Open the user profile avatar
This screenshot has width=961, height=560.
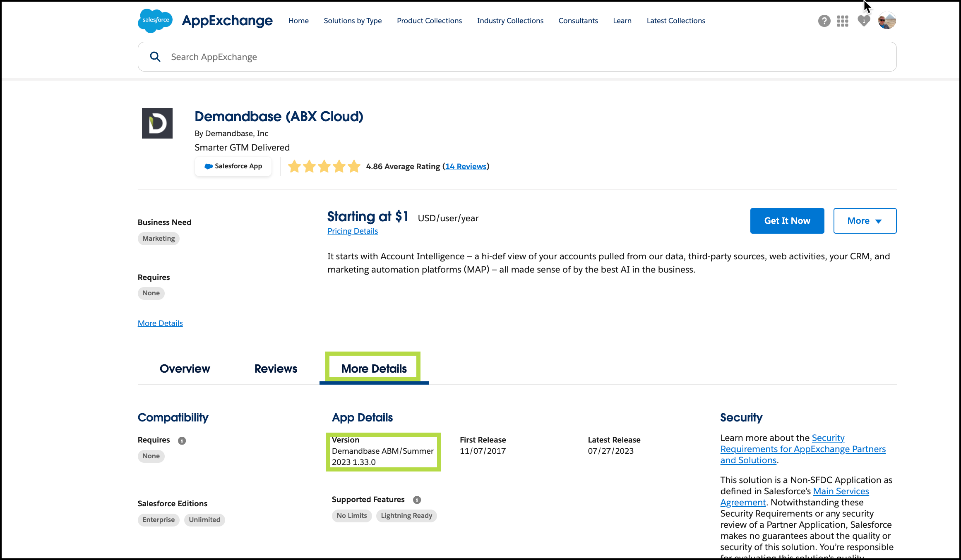(x=887, y=20)
